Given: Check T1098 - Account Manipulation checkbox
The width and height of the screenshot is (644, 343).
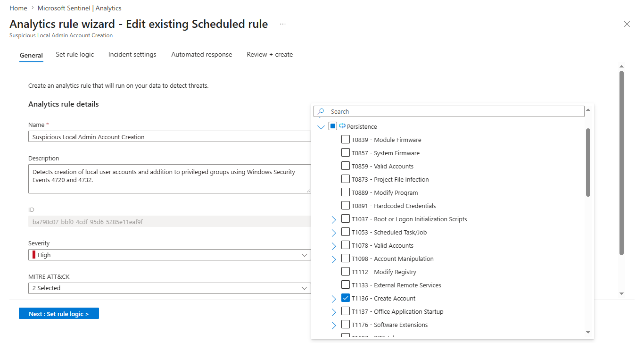Looking at the screenshot, I should coord(346,258).
